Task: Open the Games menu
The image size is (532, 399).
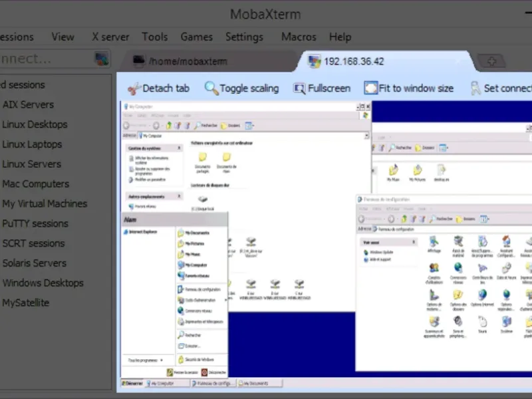Action: click(x=196, y=37)
